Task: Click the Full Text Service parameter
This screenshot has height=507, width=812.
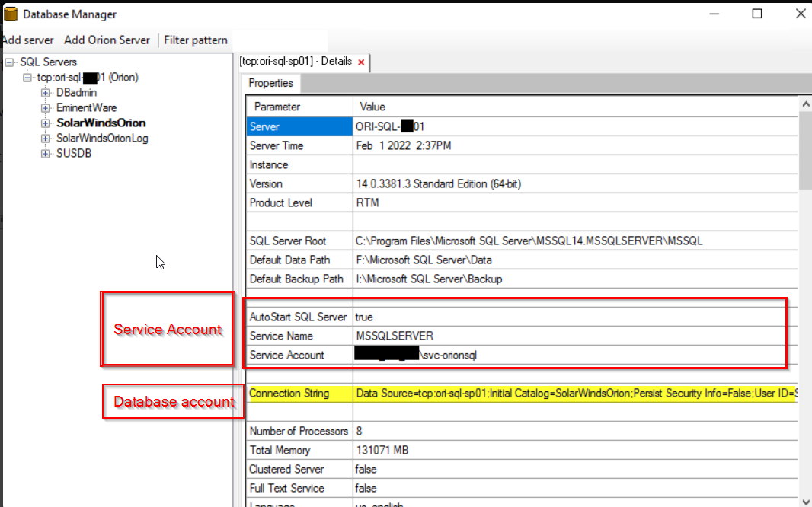Action: coord(300,489)
